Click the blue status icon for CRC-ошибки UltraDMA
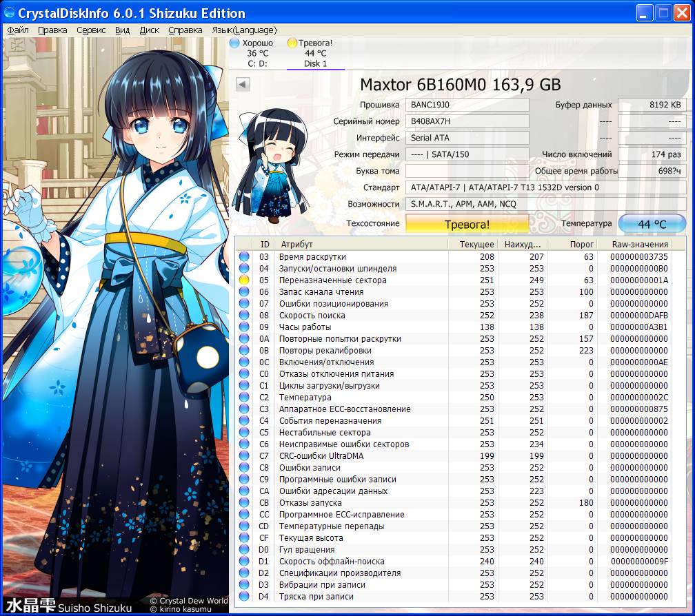This screenshot has height=616, width=695. tap(244, 456)
